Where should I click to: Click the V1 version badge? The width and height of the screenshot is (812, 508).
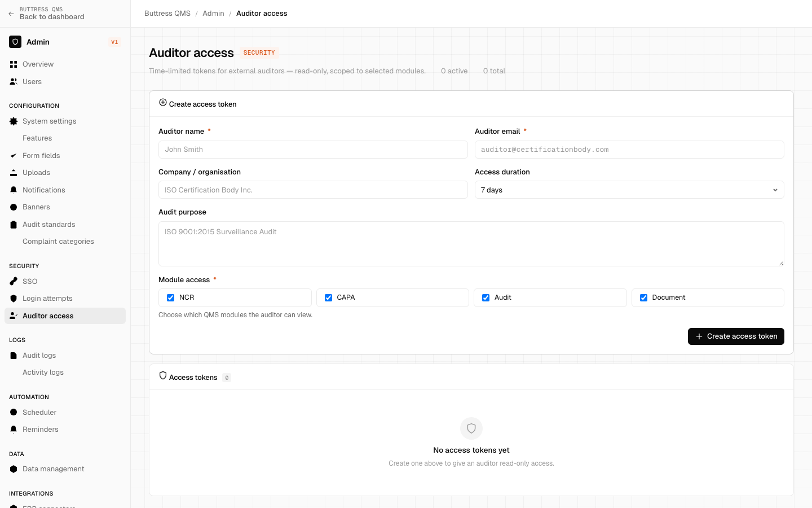(114, 42)
